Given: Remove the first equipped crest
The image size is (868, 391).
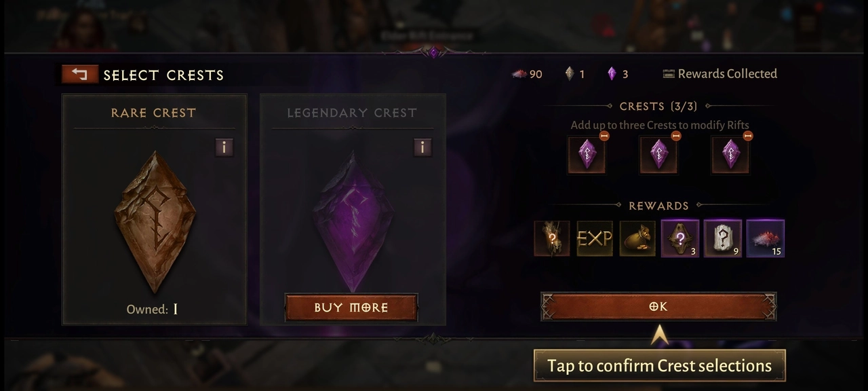Looking at the screenshot, I should click(604, 136).
